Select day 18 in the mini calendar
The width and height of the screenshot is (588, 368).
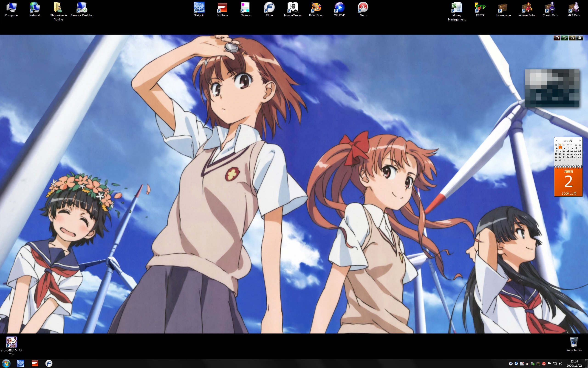(568, 154)
